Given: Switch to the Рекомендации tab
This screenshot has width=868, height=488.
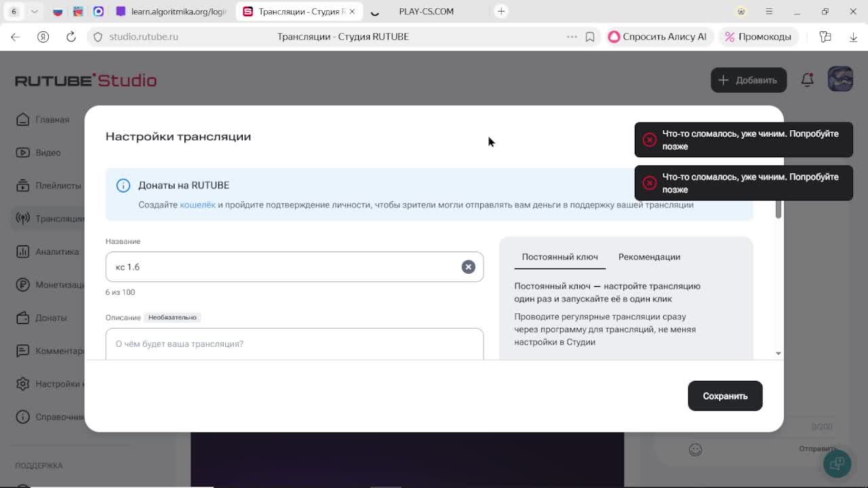Looking at the screenshot, I should pyautogui.click(x=649, y=257).
